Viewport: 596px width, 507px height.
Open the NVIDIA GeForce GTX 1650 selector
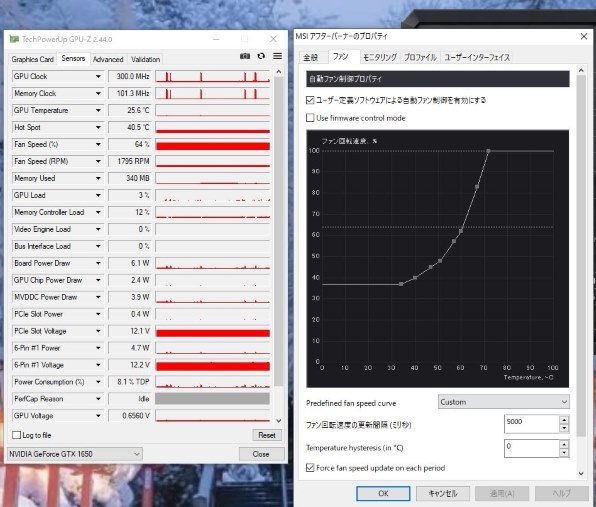(74, 454)
